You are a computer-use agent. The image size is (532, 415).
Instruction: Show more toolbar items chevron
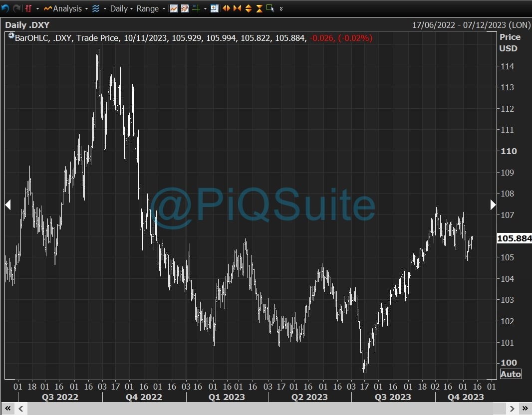click(281, 9)
